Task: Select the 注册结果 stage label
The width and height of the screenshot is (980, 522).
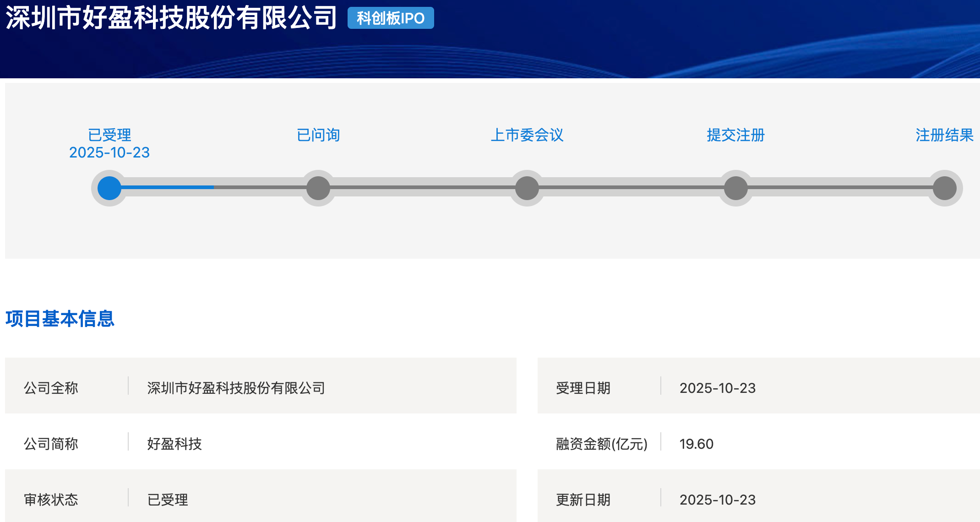Action: [944, 135]
